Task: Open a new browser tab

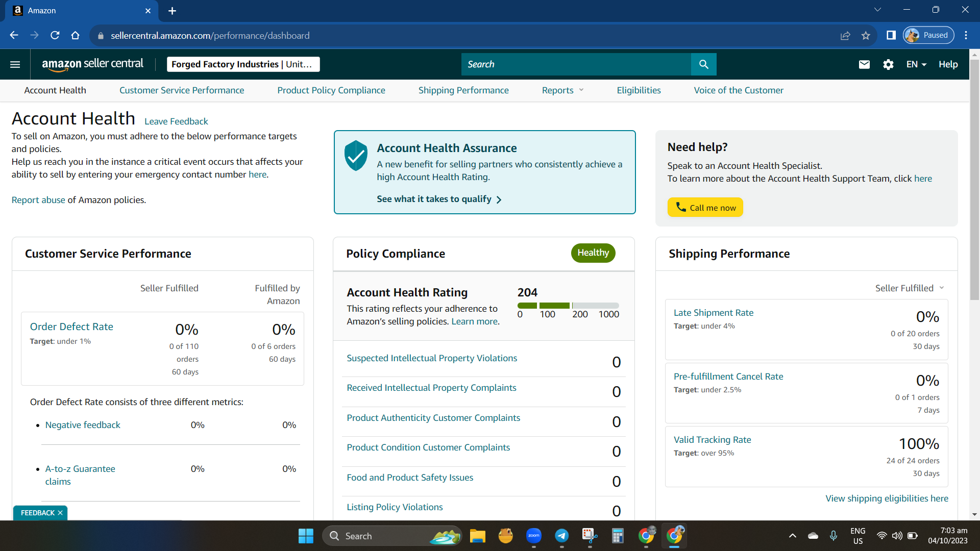Action: tap(172, 11)
